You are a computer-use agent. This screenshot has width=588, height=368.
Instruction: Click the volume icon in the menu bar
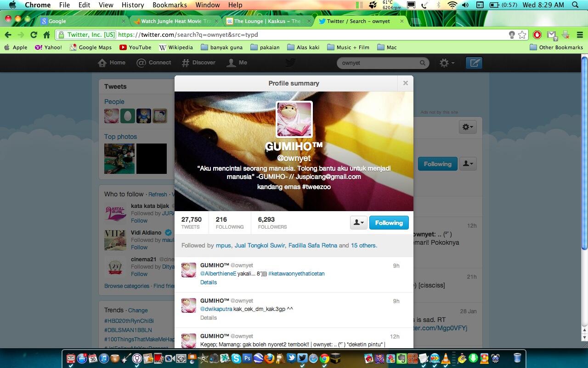point(465,5)
